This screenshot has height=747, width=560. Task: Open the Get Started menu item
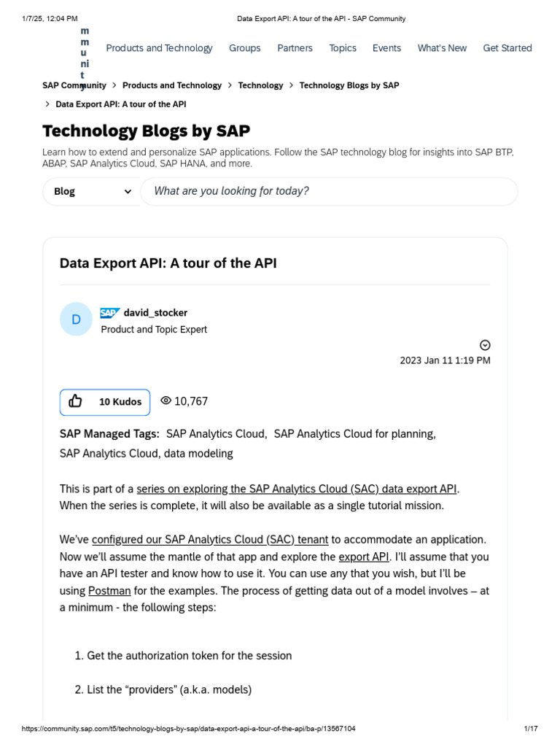pos(507,48)
